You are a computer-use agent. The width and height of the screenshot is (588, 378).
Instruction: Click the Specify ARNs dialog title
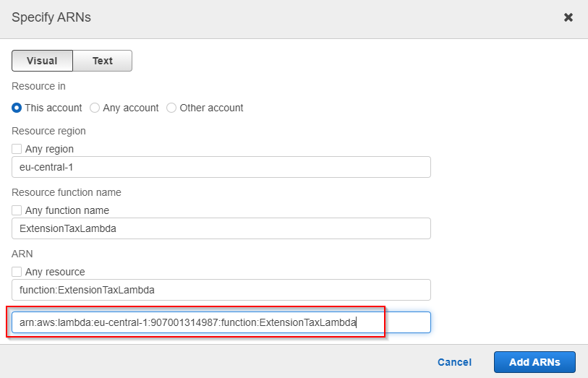click(x=51, y=17)
